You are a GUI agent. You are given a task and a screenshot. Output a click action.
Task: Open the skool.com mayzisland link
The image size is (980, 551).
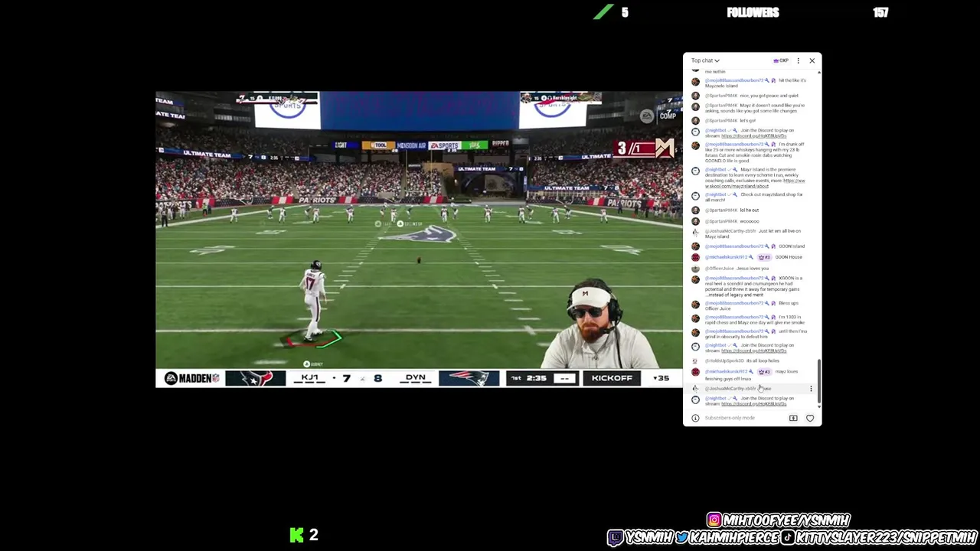[x=755, y=184]
